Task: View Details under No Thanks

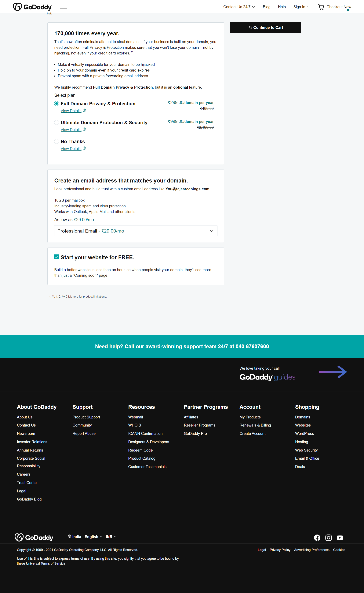Action: pyautogui.click(x=71, y=149)
